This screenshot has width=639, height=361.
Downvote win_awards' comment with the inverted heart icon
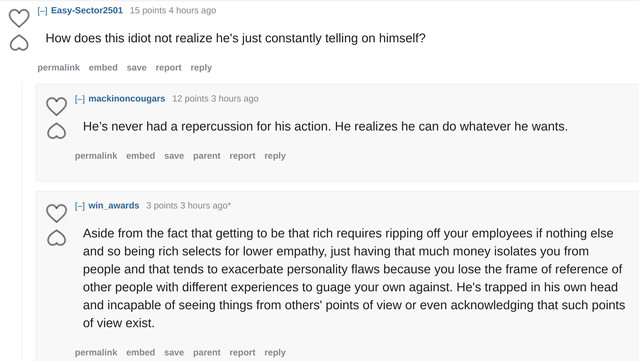(56, 238)
